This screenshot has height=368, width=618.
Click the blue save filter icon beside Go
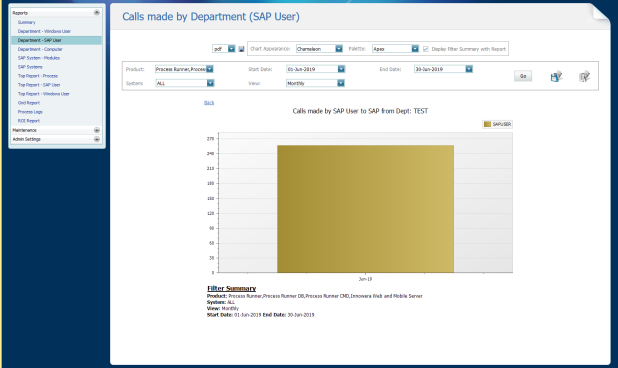(x=556, y=76)
